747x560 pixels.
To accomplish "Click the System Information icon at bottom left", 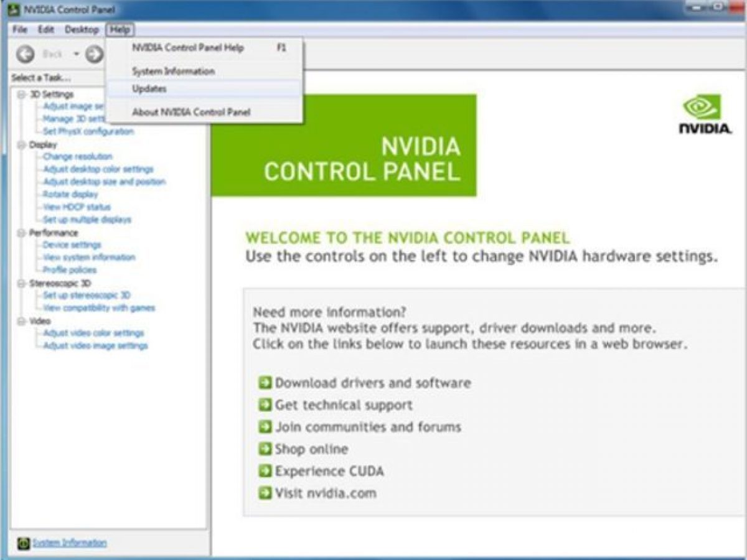I will point(23,543).
